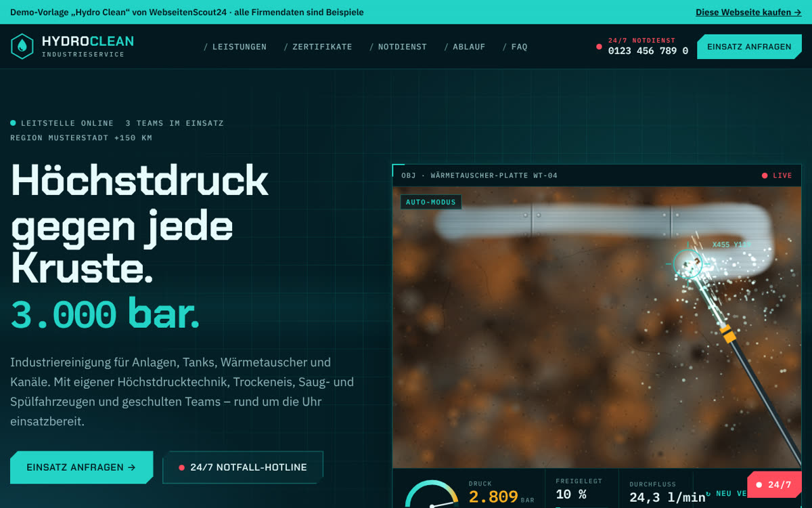Click the 'Neu' restart refresh icon
Screen dimensions: 812x508
708,494
